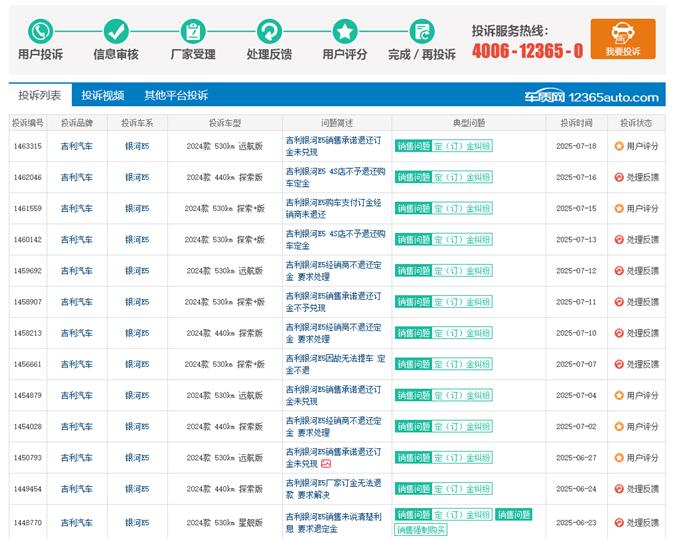Click the 处理反馈 status icon for complaint 1462046
This screenshot has height=539, width=700.
[x=619, y=177]
